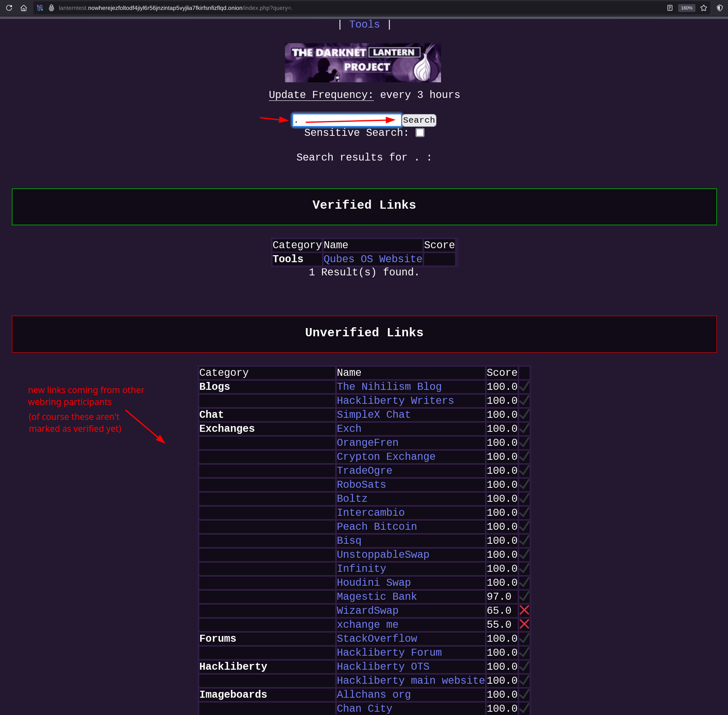Click the checkmark icon beside RoboSats

pos(524,484)
